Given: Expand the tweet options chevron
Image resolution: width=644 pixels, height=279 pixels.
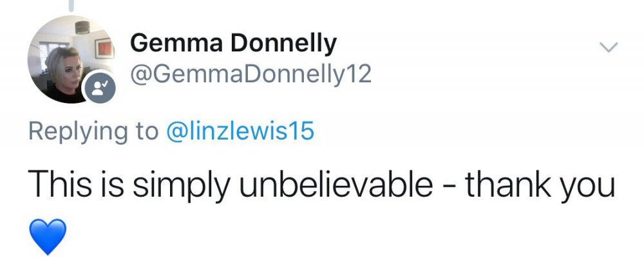Looking at the screenshot, I should (608, 47).
